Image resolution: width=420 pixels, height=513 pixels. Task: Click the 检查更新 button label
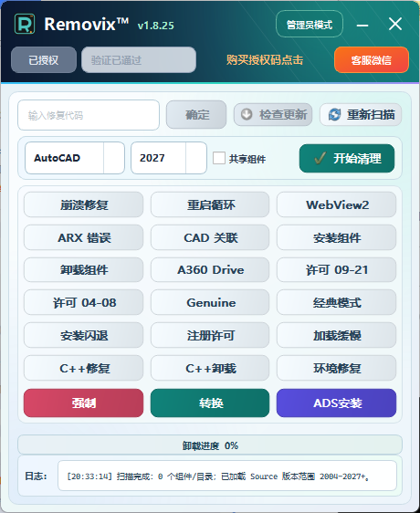tap(283, 115)
